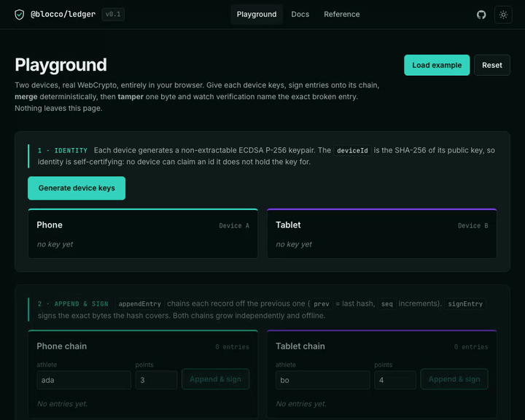Click Phone chain Append & sign button

[215, 379]
